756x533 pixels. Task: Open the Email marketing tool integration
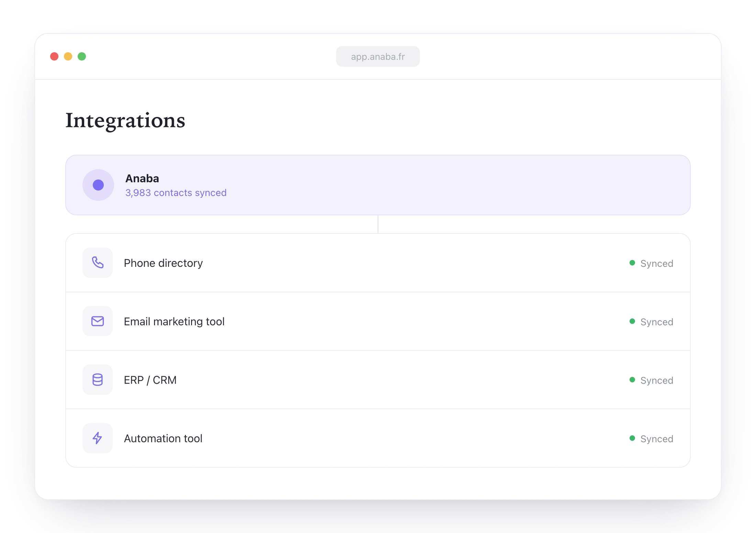pyautogui.click(x=378, y=321)
